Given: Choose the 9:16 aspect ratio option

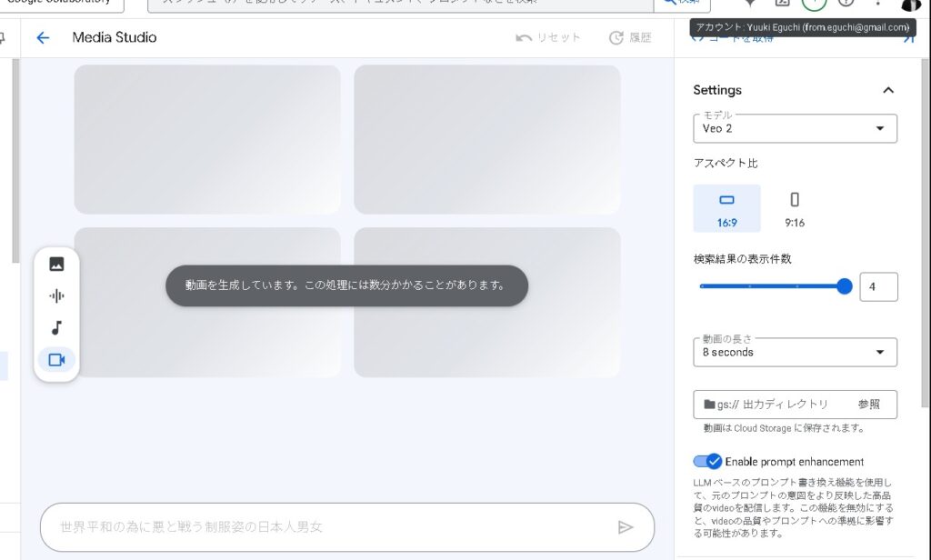Looking at the screenshot, I should 795,208.
